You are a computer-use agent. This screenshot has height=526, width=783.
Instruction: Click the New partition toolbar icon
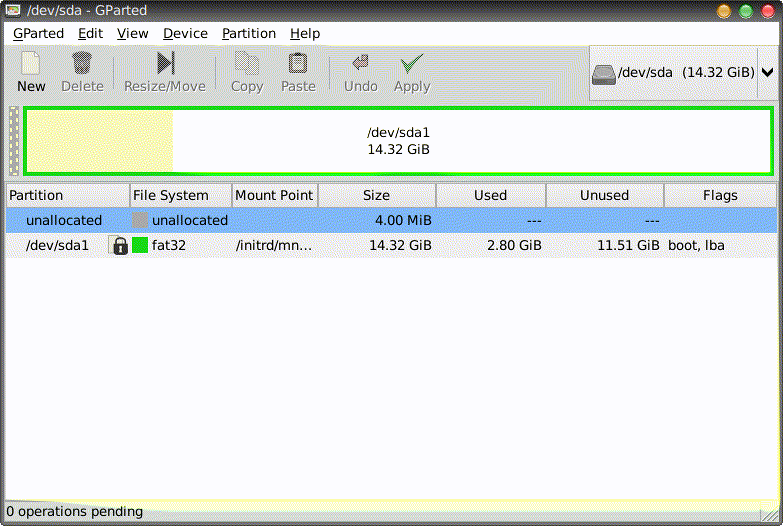[x=31, y=64]
